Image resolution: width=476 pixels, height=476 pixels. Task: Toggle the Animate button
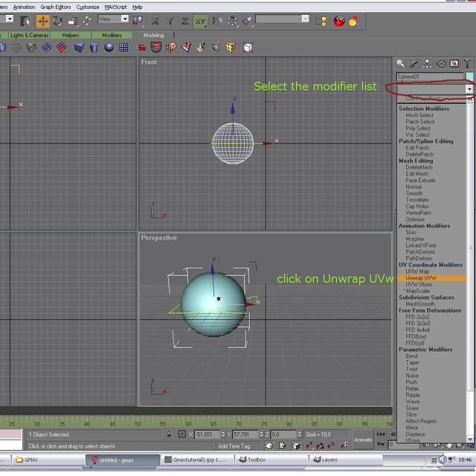click(363, 439)
